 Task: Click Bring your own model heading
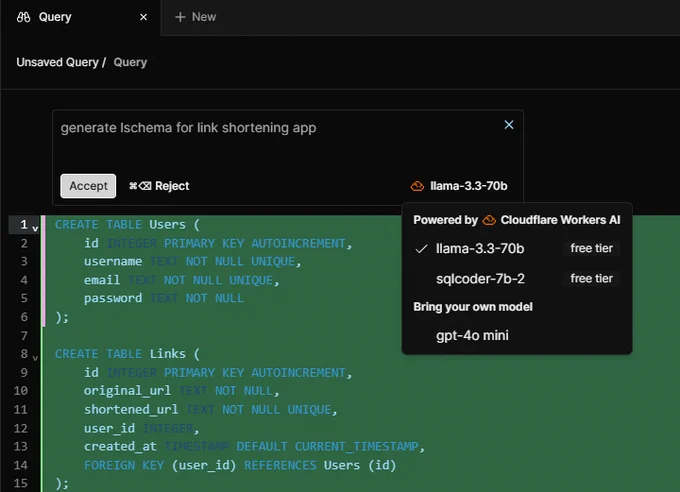pyautogui.click(x=473, y=307)
